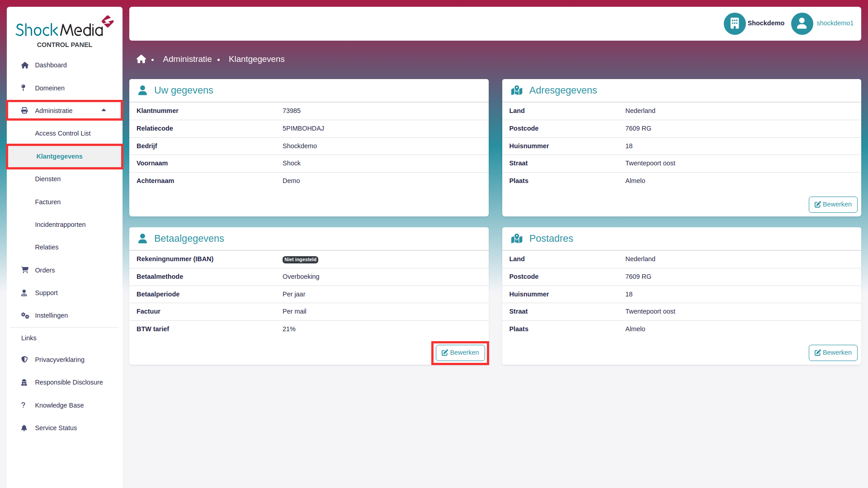Image resolution: width=868 pixels, height=488 pixels.
Task: Click the Administratie printer icon
Action: [x=24, y=111]
